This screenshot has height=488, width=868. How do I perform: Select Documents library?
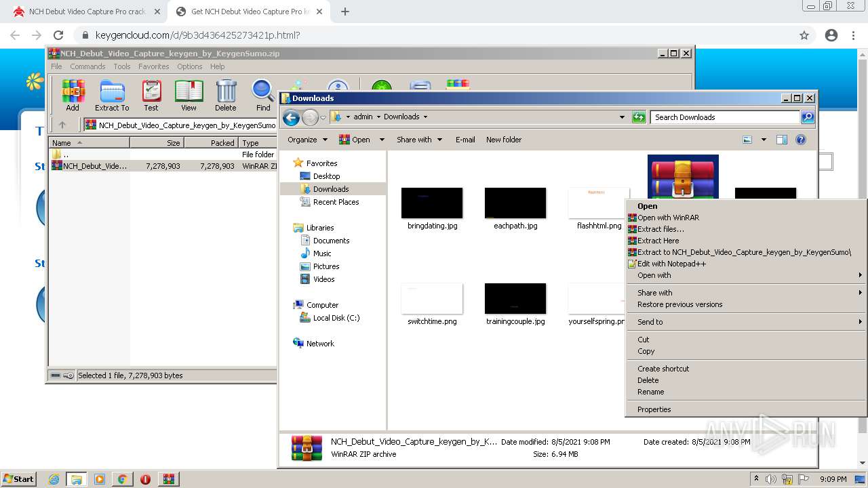(331, 241)
